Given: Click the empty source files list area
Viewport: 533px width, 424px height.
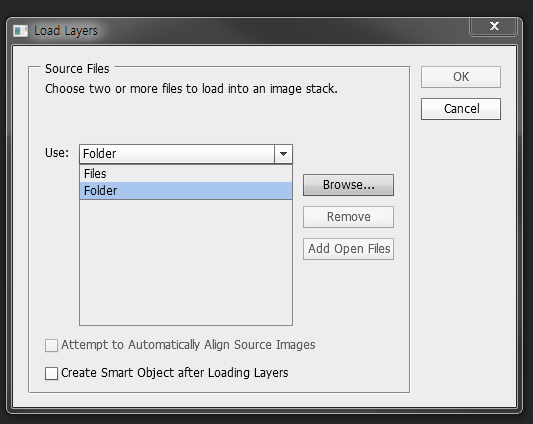Looking at the screenshot, I should (x=186, y=262).
